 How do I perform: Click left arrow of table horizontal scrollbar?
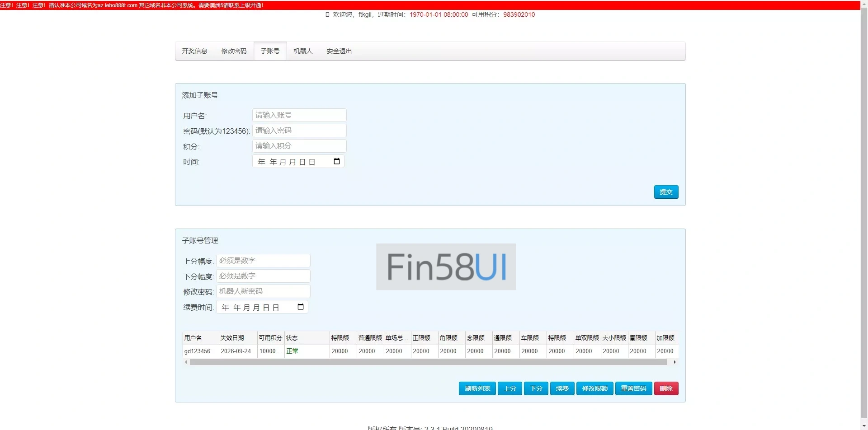tap(186, 362)
